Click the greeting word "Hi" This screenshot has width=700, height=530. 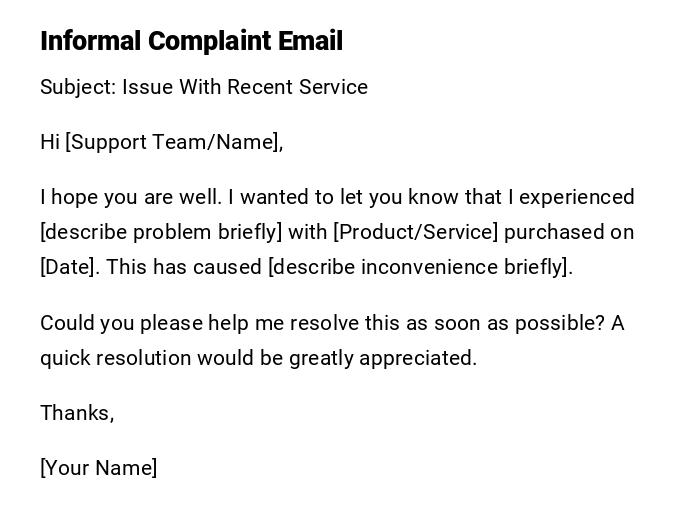[x=50, y=142]
